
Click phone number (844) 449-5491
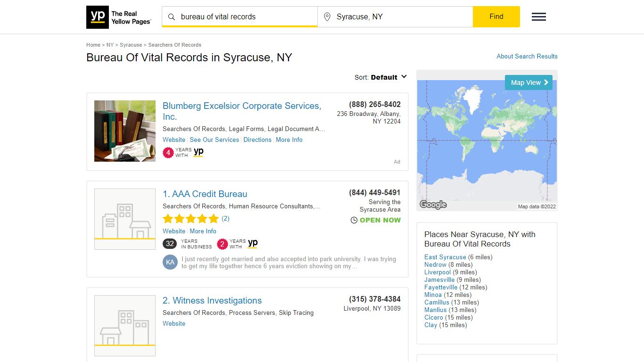[x=375, y=192]
